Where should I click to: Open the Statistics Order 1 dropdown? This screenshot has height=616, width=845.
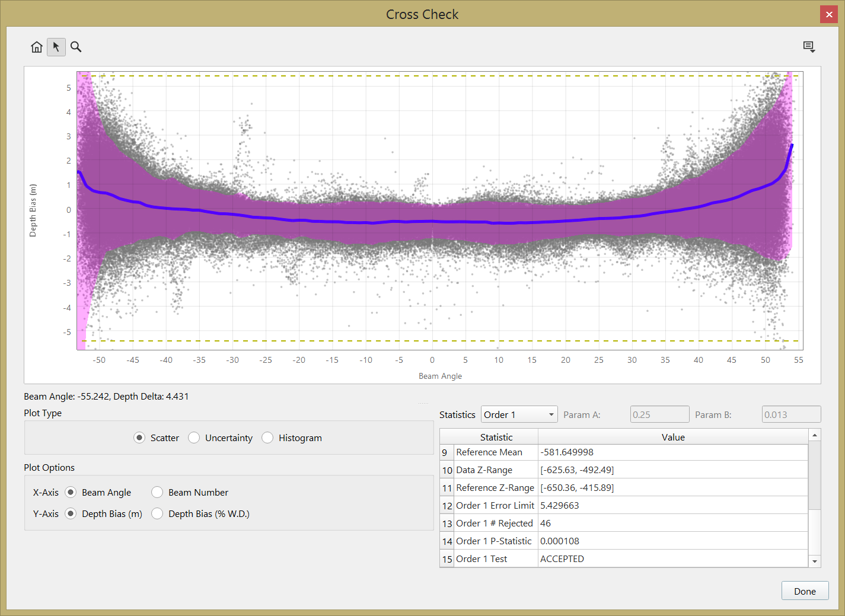(x=519, y=414)
